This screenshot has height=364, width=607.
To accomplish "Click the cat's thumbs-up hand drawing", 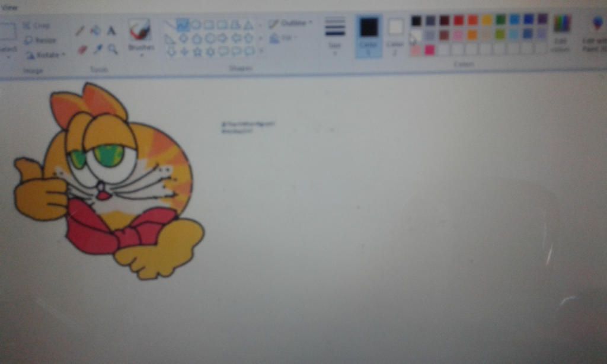I will coord(40,189).
